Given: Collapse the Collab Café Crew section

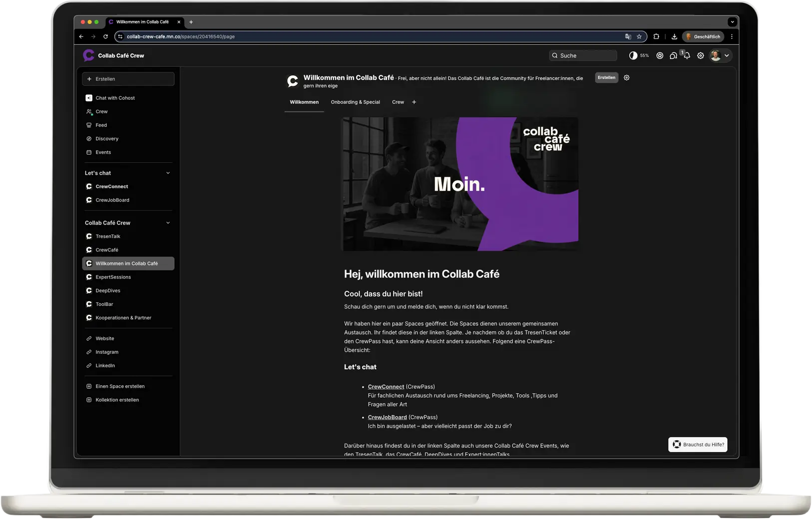Looking at the screenshot, I should coord(168,223).
